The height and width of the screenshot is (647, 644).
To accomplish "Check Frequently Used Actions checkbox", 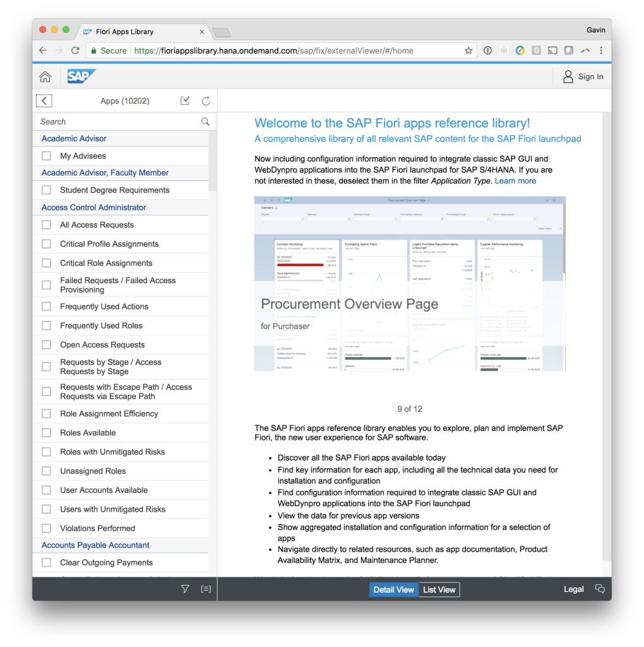I will coord(46,306).
